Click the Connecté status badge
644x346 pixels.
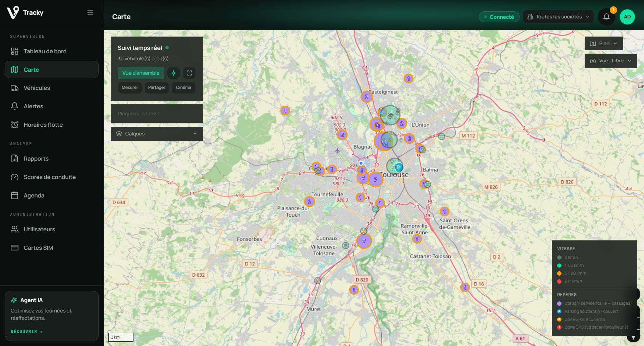499,17
